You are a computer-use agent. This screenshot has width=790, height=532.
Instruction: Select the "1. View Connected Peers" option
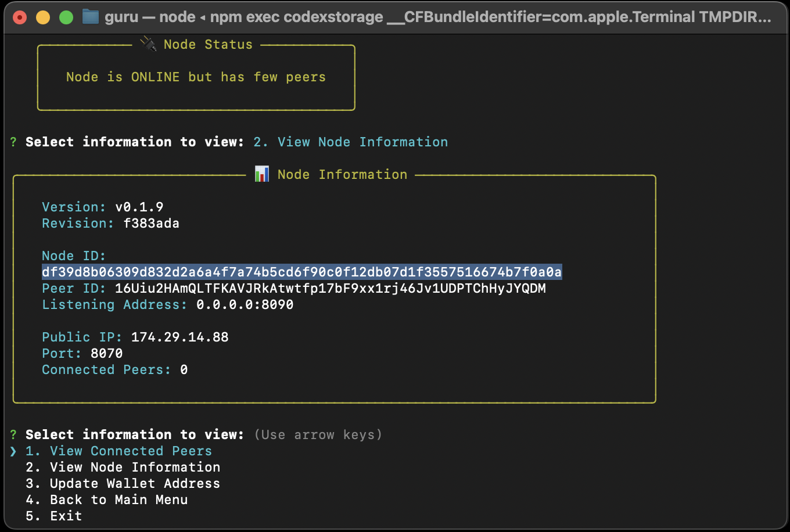click(x=119, y=451)
